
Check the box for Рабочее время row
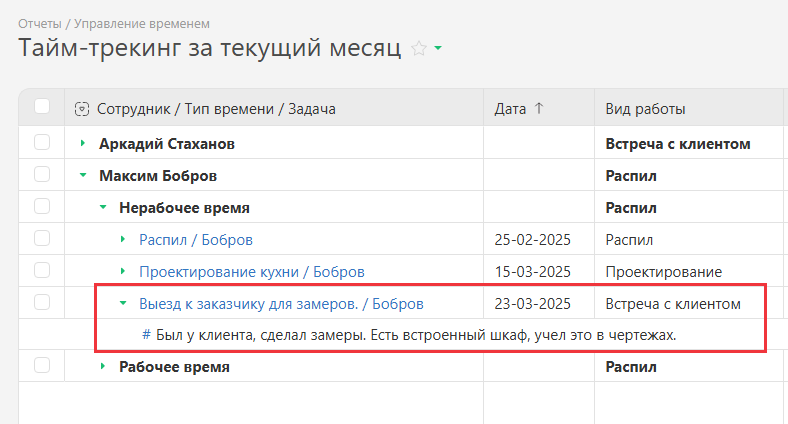pos(42,365)
